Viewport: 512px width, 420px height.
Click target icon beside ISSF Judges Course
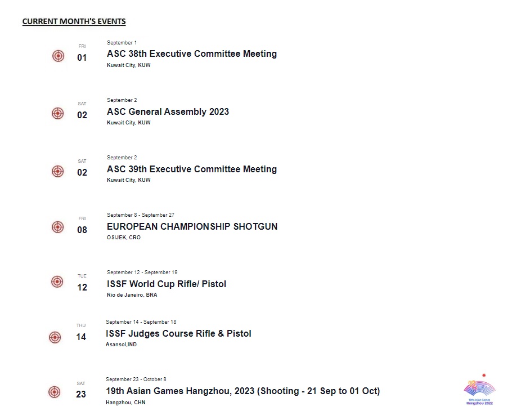pos(55,337)
